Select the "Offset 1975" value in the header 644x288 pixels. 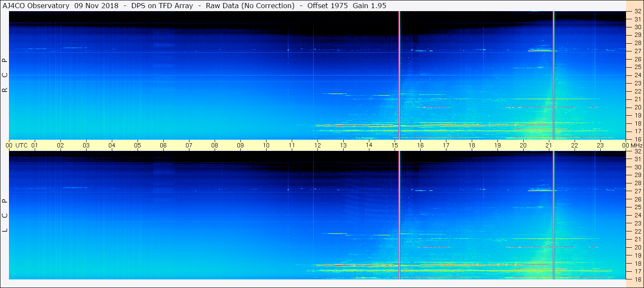click(328, 6)
